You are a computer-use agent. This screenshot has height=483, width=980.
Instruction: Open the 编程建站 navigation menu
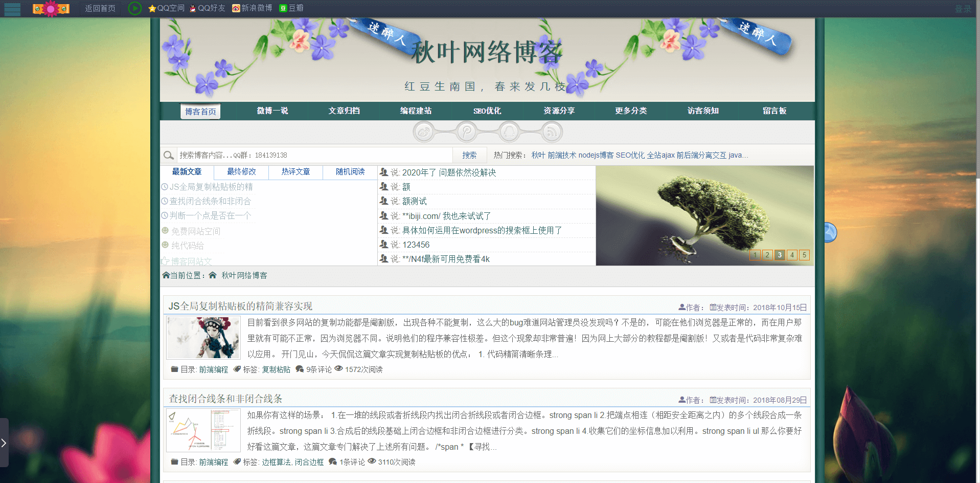pyautogui.click(x=416, y=111)
